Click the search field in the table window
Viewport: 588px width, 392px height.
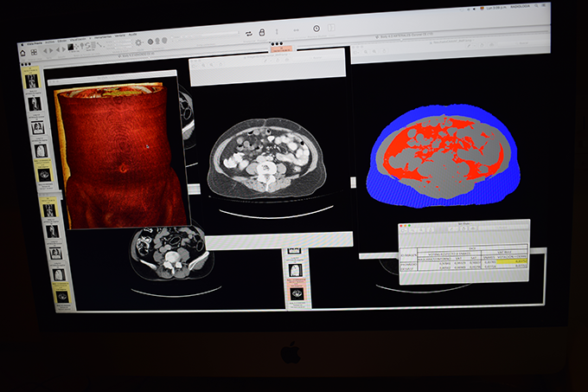[503, 228]
